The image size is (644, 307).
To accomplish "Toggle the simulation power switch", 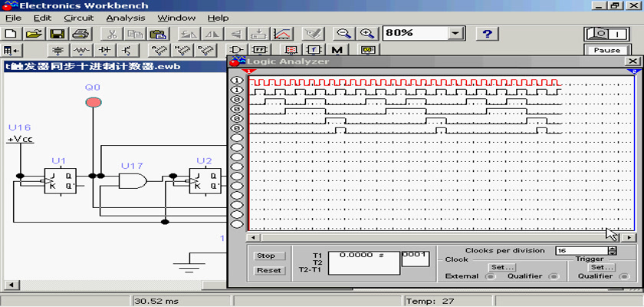I will (606, 34).
